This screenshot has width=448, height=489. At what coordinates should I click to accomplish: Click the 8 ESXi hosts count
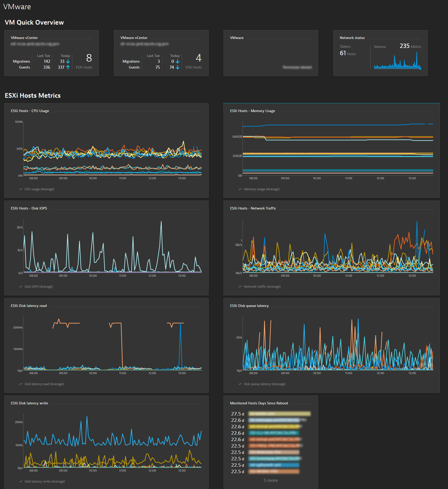89,58
